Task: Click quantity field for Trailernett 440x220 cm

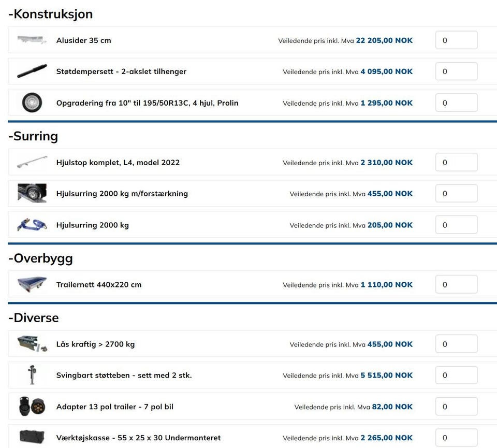Action: pyautogui.click(x=457, y=284)
